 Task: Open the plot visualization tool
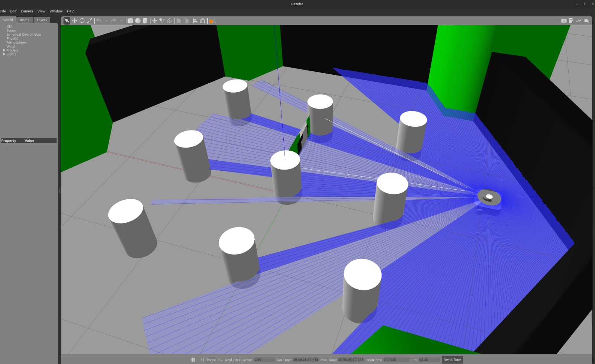[x=579, y=20]
